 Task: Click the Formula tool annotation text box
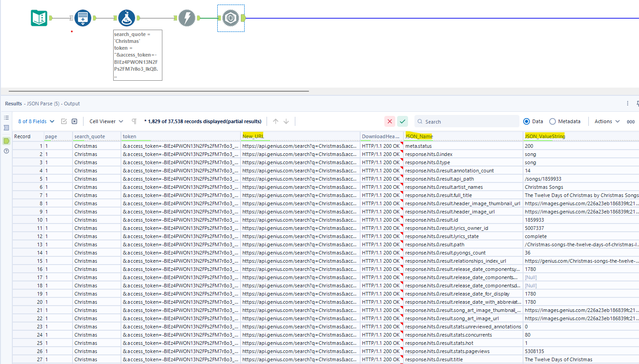coord(138,55)
